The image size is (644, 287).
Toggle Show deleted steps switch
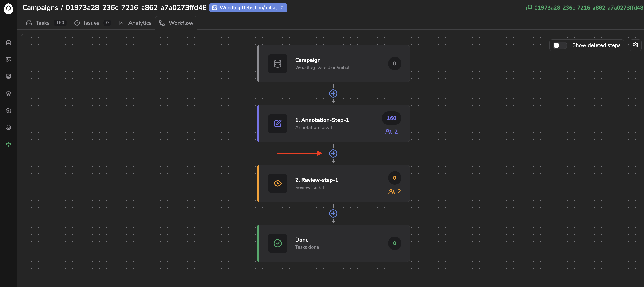[x=559, y=45]
